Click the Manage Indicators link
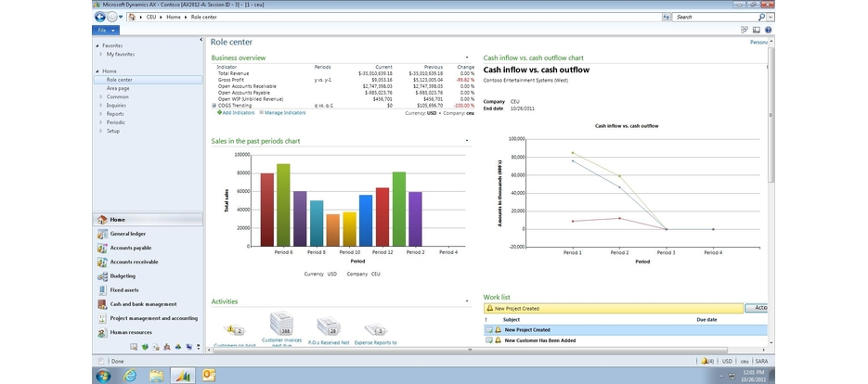868x384 pixels. click(282, 112)
